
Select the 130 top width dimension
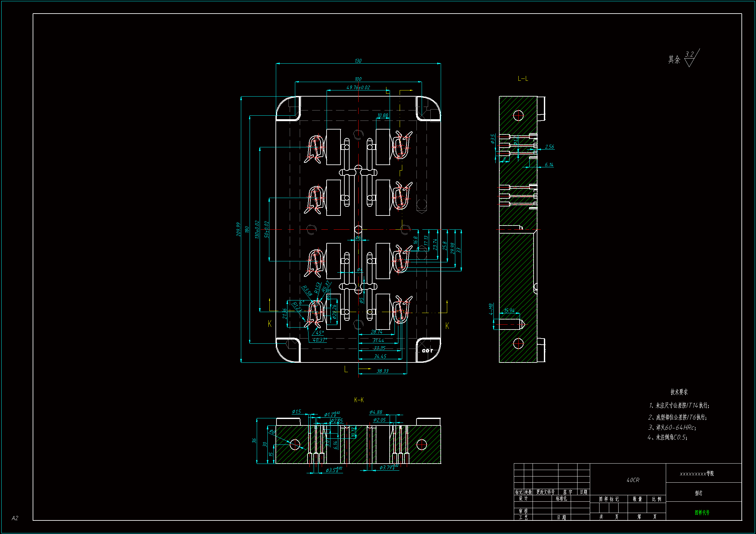(358, 61)
